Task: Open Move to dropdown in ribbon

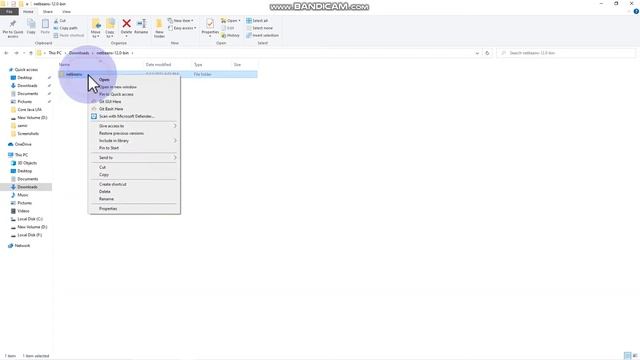Action: tap(96, 28)
